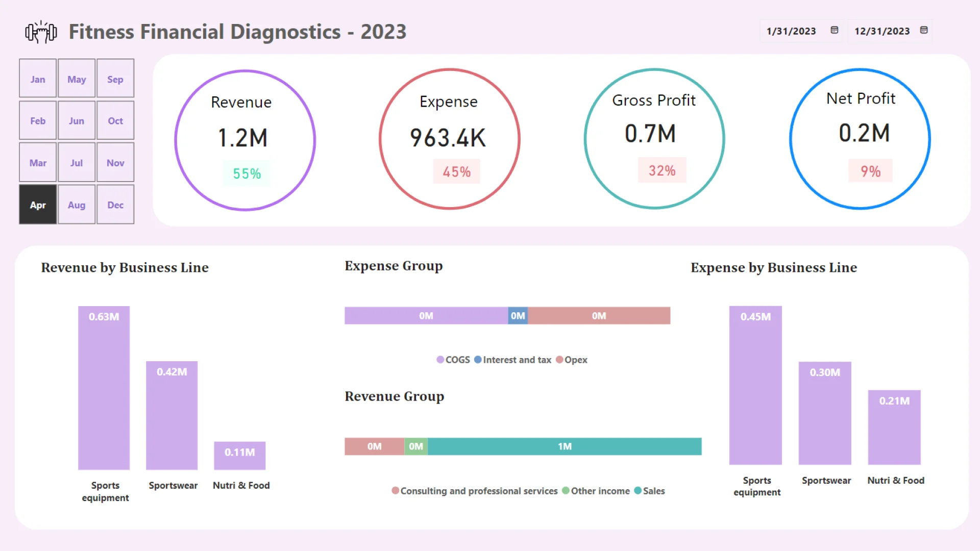Click the dumbbell fitness logo icon
The image size is (980, 551).
pos(41,32)
